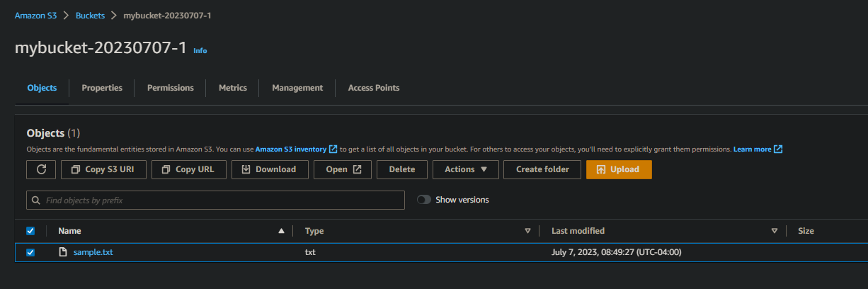Viewport: 868px width, 289px height.
Task: Click the Open button
Action: 343,169
